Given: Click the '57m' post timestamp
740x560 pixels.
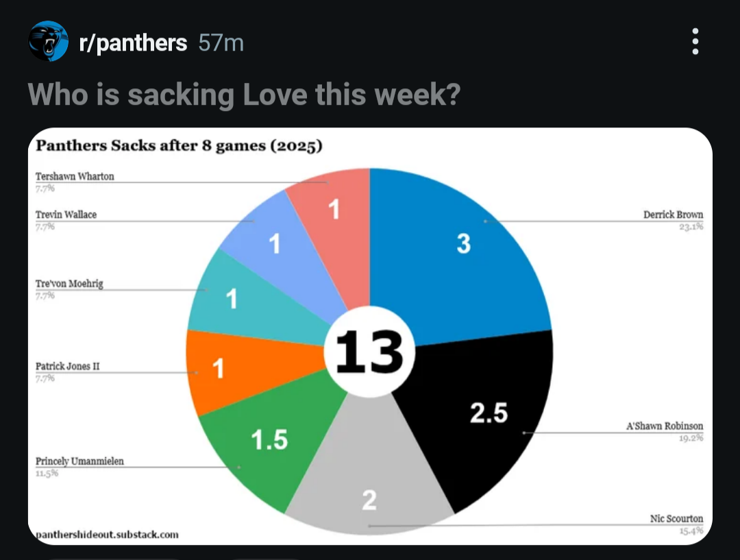Looking at the screenshot, I should click(221, 43).
